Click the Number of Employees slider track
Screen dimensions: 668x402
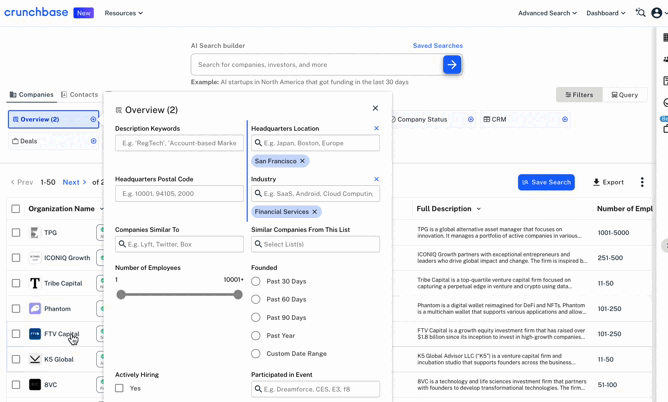[179, 294]
